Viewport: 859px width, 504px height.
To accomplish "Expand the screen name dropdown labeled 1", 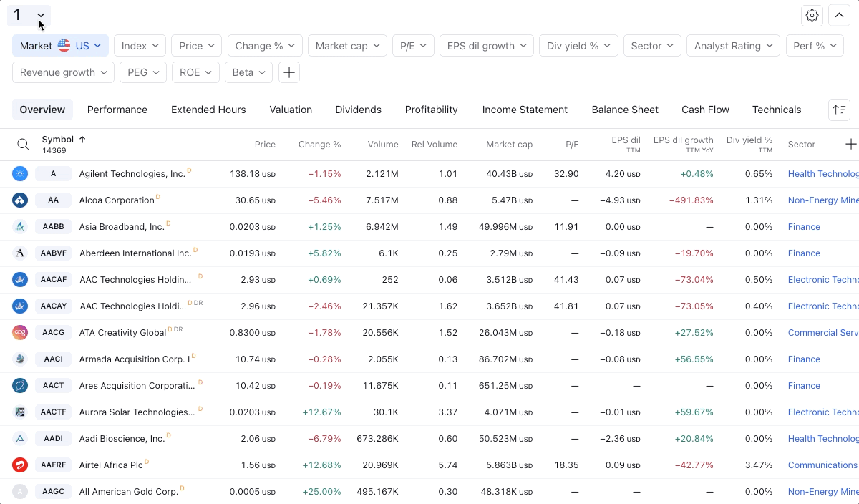I will (x=29, y=15).
